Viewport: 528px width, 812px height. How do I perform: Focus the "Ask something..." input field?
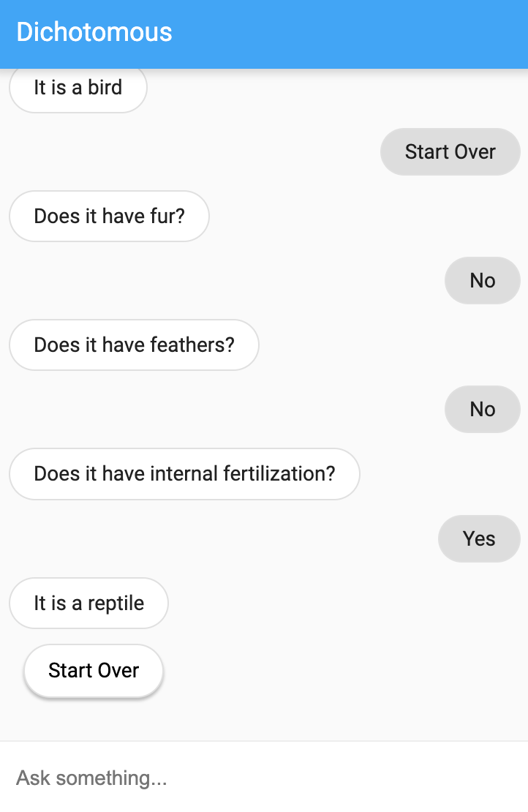tap(264, 778)
